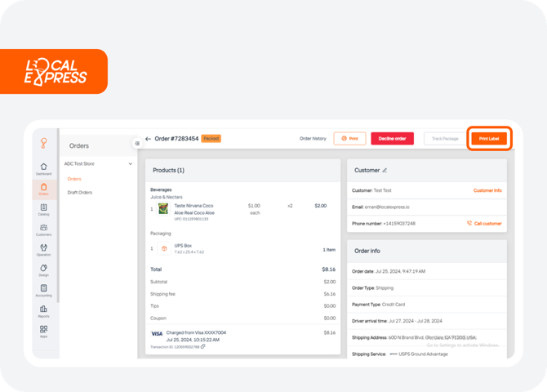This screenshot has height=392, width=547.
Task: Click the Charged from Visa XXXX7004 text
Action: [196, 332]
